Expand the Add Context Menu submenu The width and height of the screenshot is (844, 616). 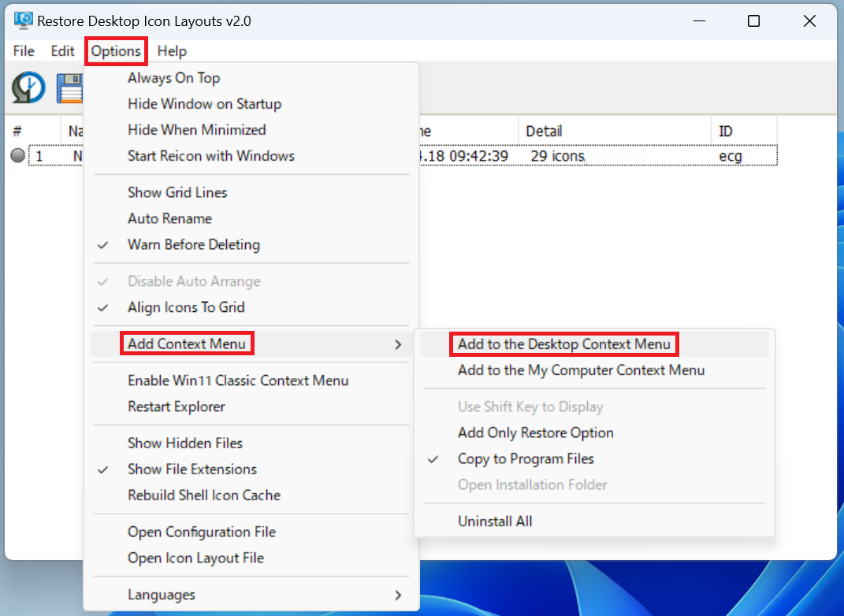click(251, 343)
